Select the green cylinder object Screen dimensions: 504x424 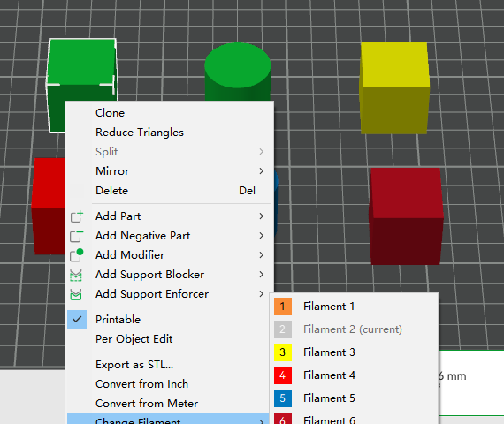tap(238, 72)
